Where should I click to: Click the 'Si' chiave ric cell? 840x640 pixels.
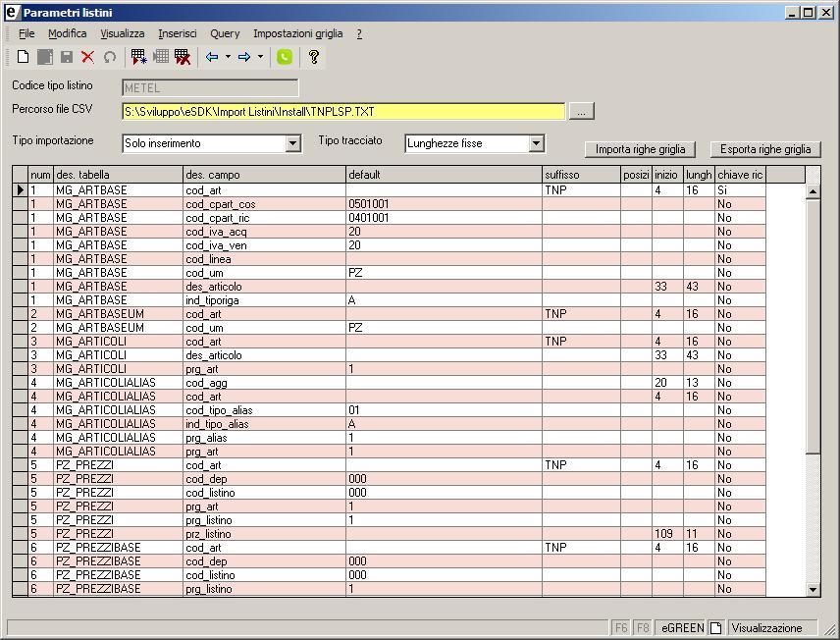pos(740,190)
